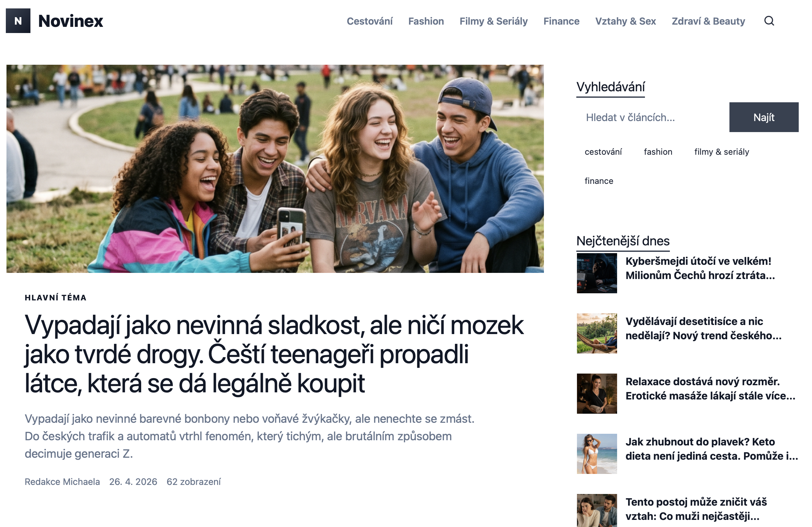Select the filmy & seriály tag
The height and width of the screenshot is (527, 812).
tap(721, 152)
